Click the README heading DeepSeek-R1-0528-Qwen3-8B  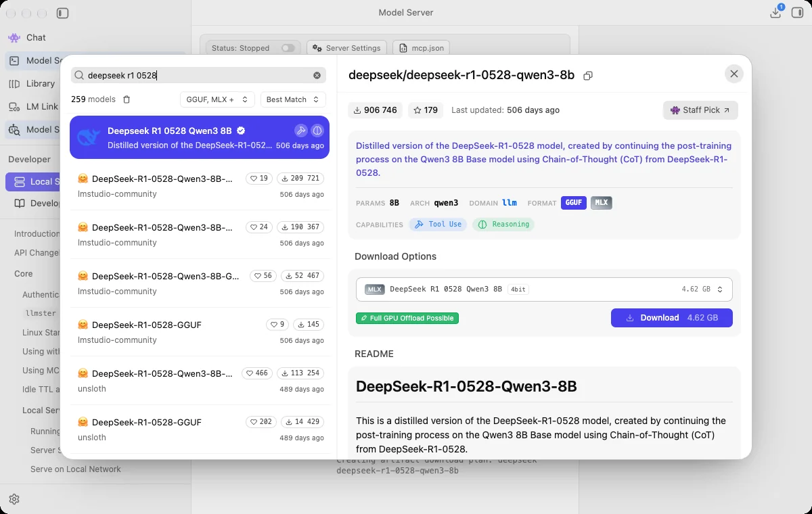(x=466, y=387)
